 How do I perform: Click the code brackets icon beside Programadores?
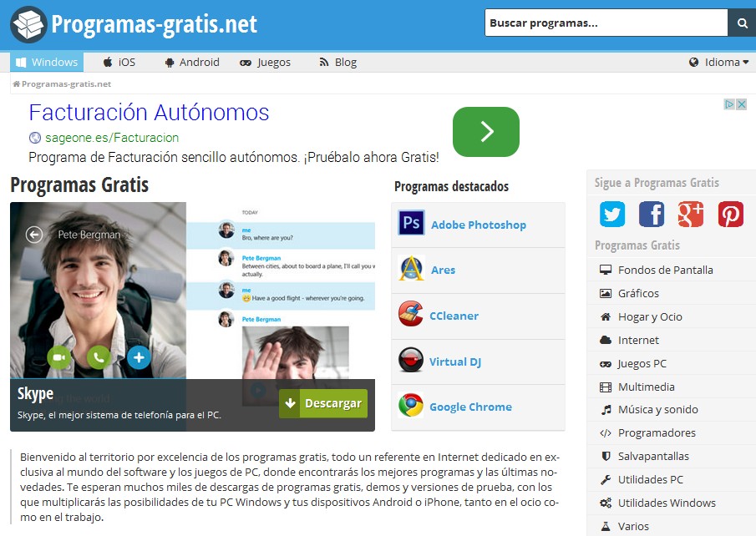pyautogui.click(x=606, y=432)
